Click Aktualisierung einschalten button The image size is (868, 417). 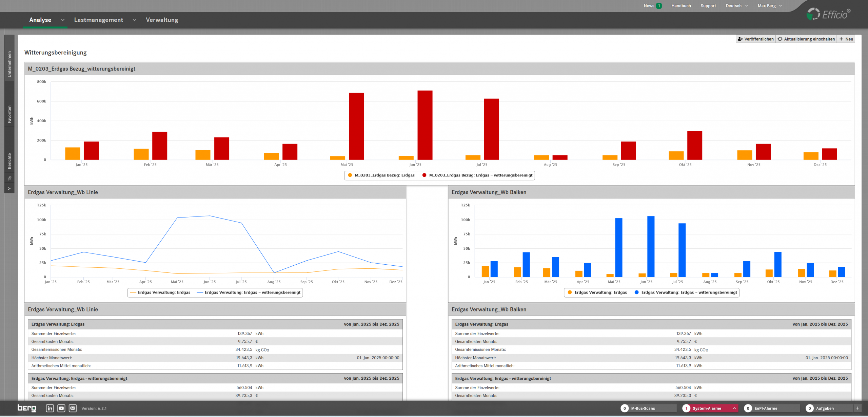coord(806,39)
